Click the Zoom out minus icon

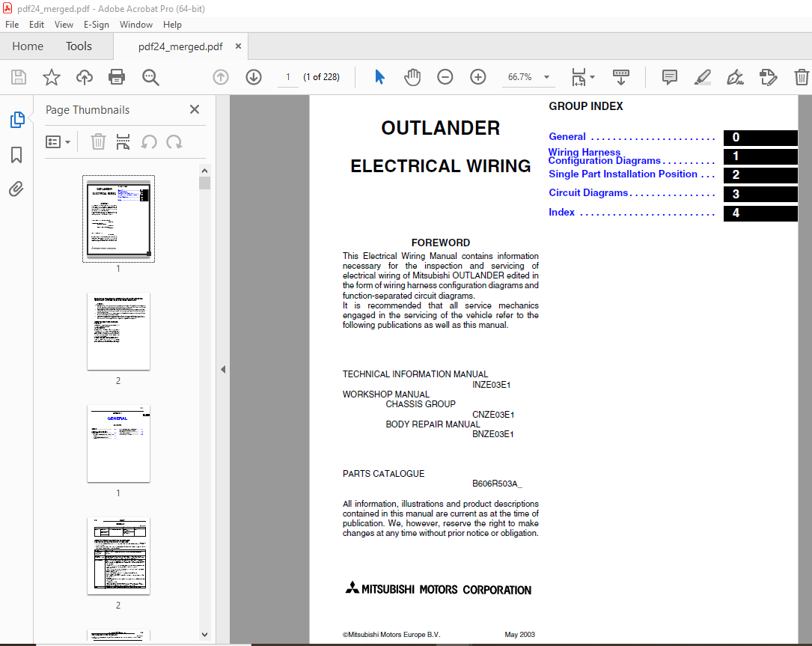point(445,77)
